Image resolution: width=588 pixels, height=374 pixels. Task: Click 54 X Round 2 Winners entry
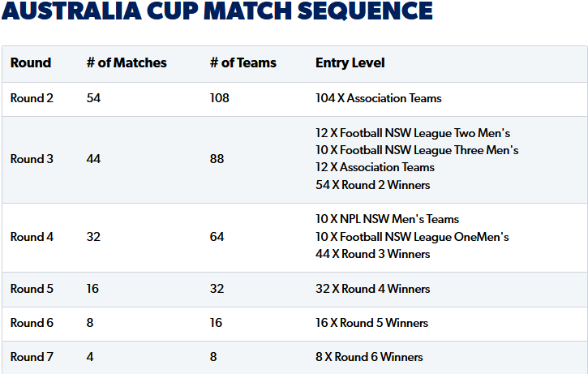pos(372,185)
